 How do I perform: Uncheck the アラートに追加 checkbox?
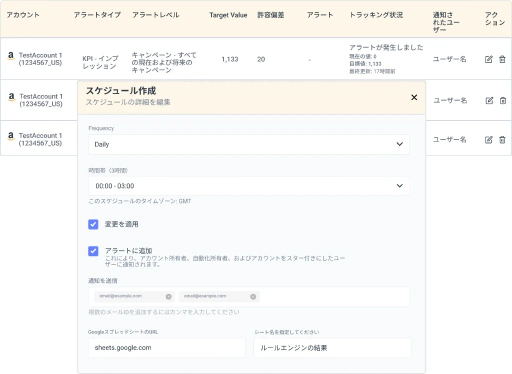[93, 251]
